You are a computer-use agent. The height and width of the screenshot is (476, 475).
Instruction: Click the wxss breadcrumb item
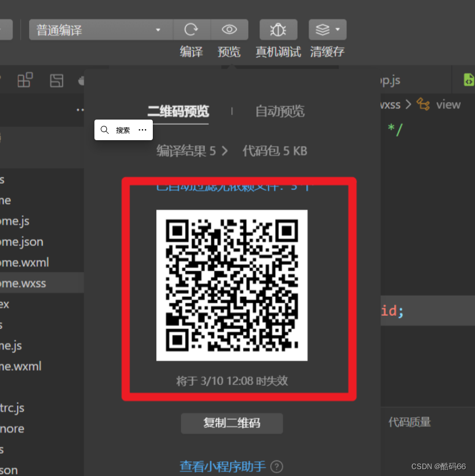coord(390,105)
